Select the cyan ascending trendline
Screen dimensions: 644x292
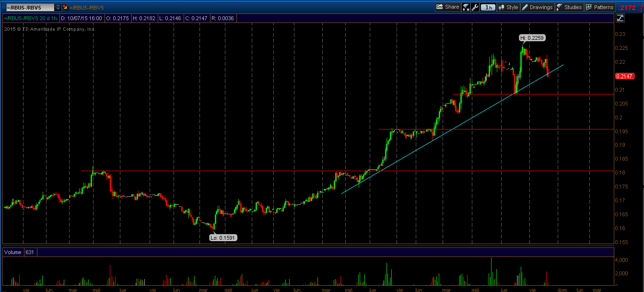coord(453,129)
